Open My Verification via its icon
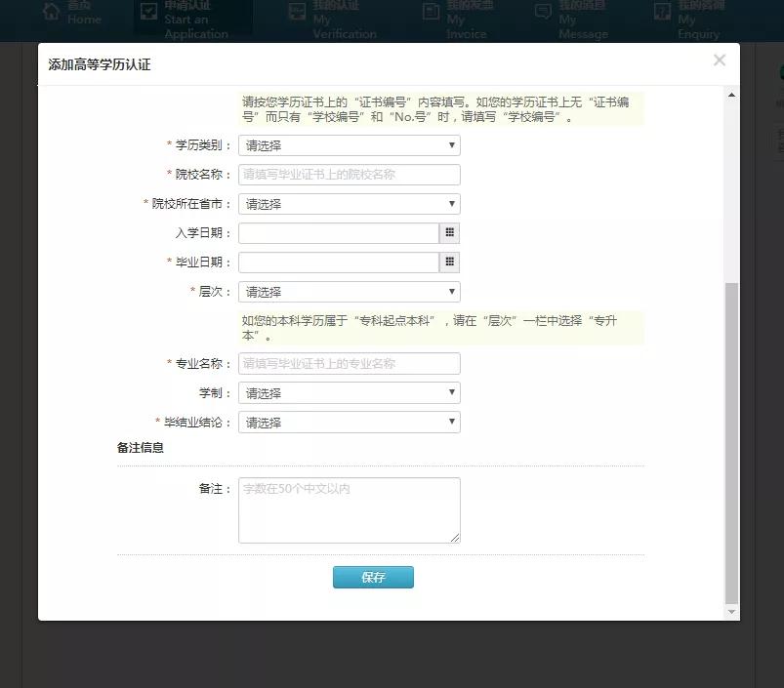The height and width of the screenshot is (688, 784). (298, 13)
